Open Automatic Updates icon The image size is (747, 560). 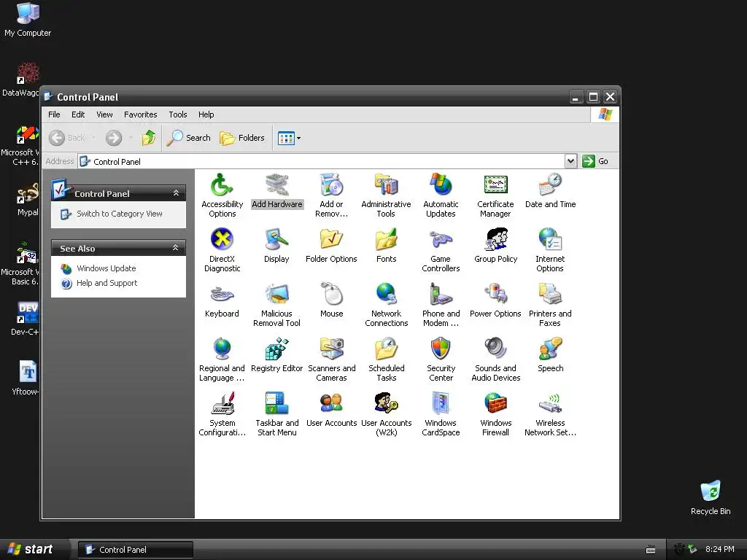pyautogui.click(x=441, y=195)
